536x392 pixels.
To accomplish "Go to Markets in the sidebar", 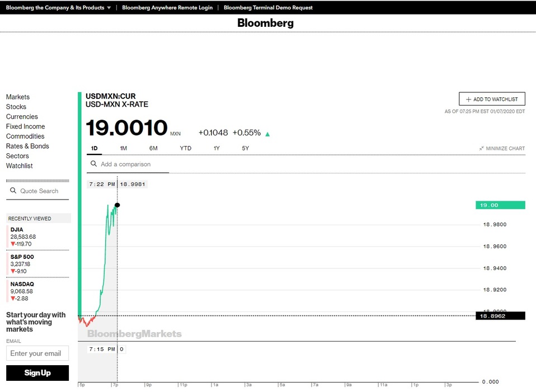I will click(x=18, y=97).
